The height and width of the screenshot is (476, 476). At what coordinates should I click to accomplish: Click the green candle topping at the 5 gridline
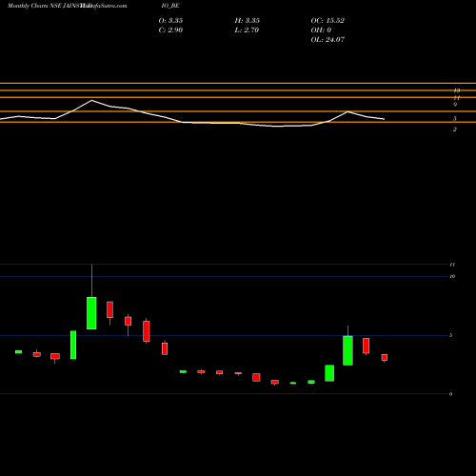(347, 350)
